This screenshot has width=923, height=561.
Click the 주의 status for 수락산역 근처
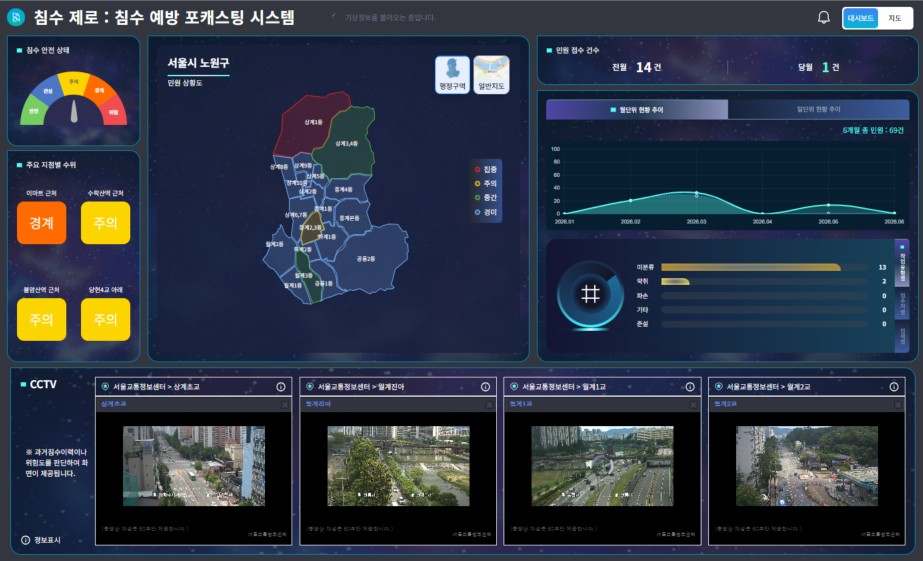[x=105, y=223]
